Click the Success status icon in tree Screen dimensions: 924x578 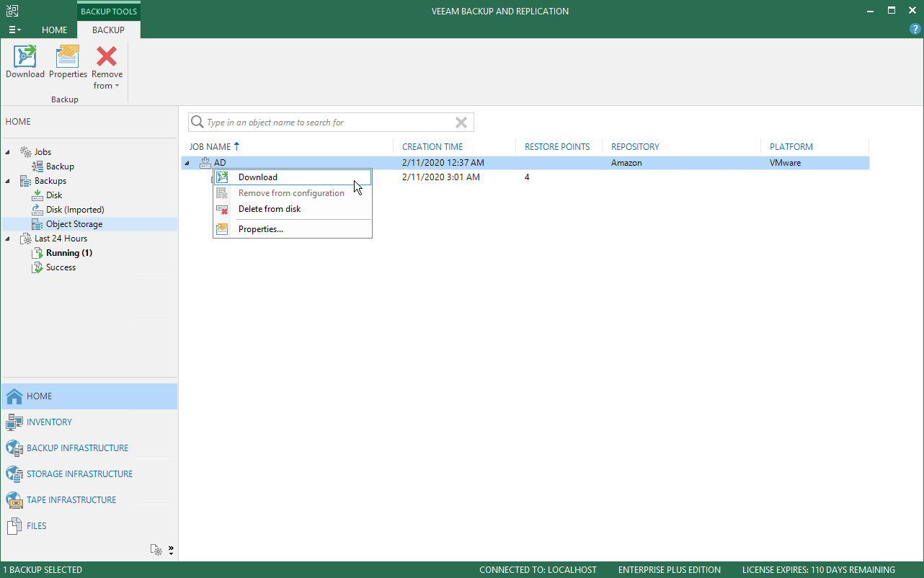pos(37,267)
